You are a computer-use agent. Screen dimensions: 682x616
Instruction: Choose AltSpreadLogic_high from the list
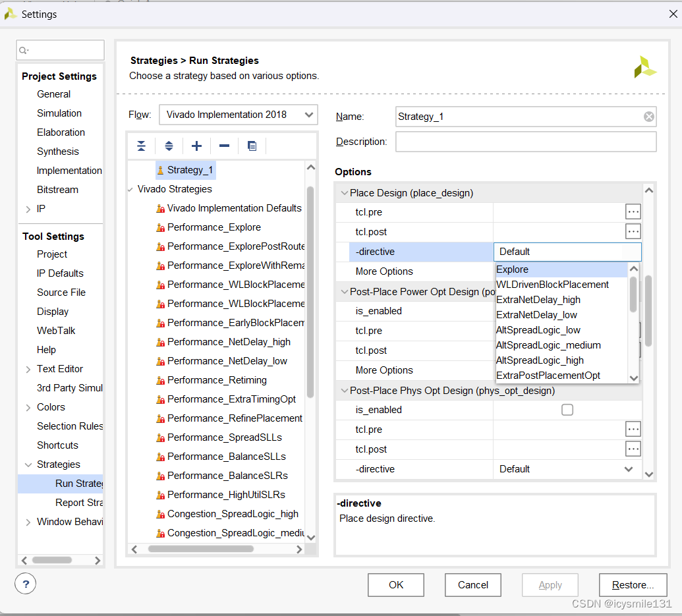[561, 360]
